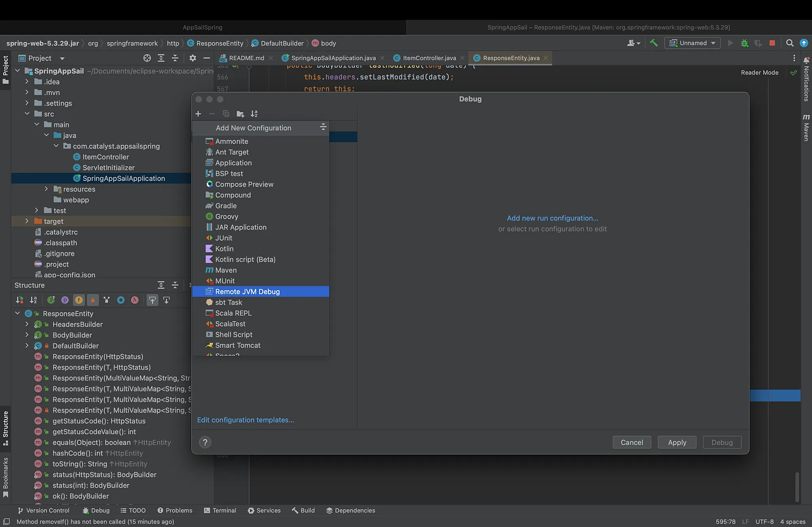Click the plus icon to add configuration

(x=198, y=114)
